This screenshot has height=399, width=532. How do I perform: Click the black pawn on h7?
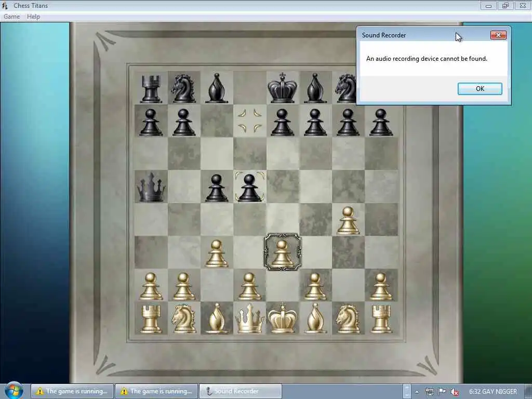(x=381, y=123)
